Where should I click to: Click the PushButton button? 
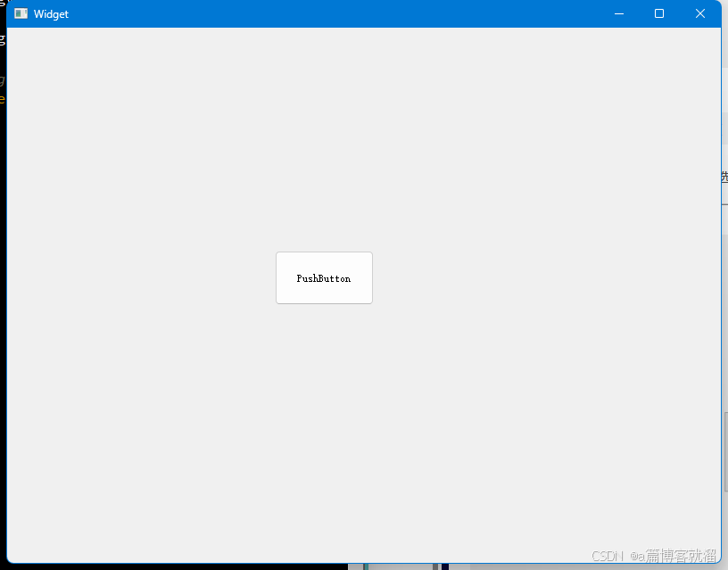pos(324,278)
